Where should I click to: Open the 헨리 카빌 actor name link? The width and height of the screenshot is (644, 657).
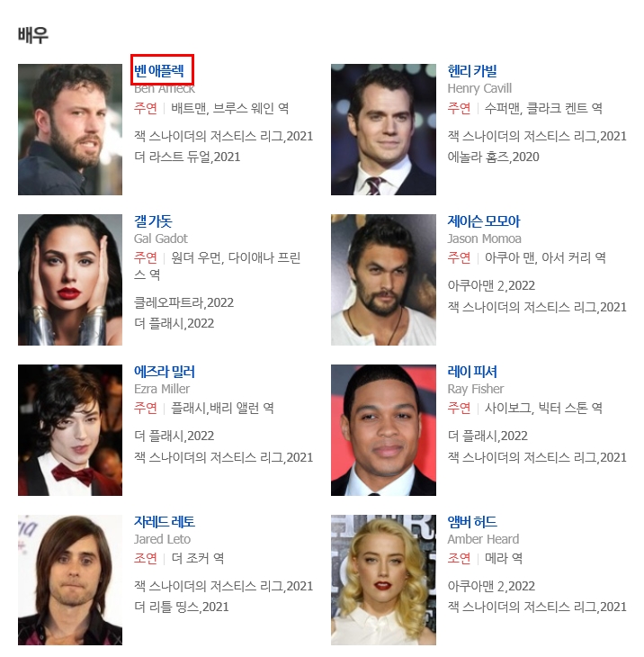pos(472,71)
